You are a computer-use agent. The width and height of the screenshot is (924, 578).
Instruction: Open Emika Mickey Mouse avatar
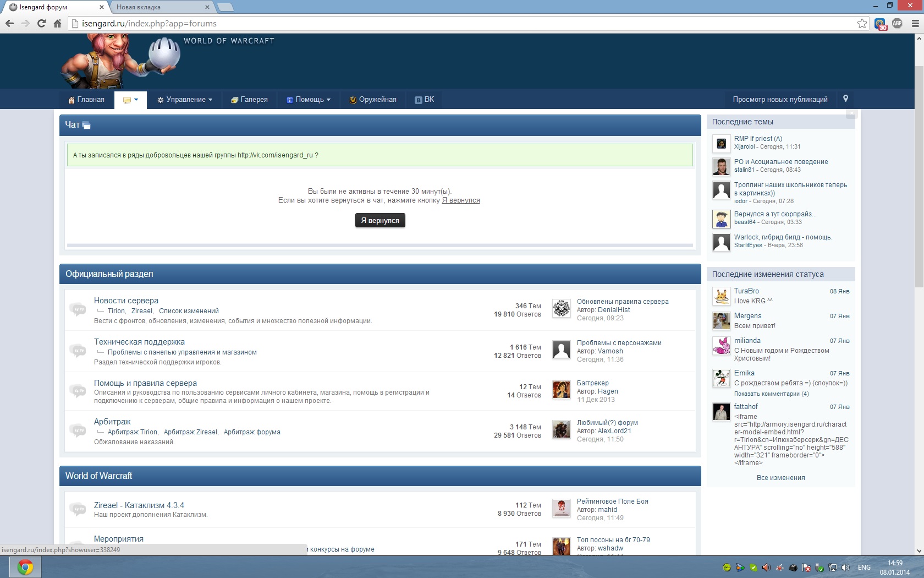[722, 378]
